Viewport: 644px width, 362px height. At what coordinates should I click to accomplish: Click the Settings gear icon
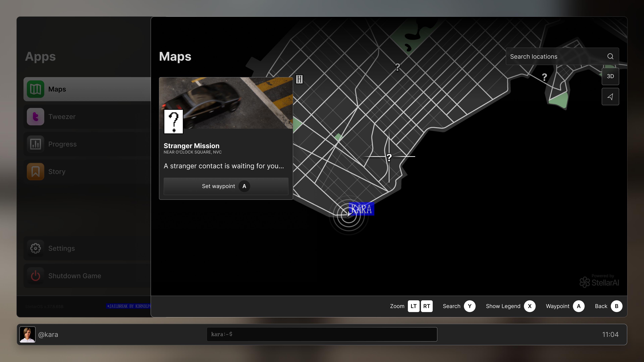coord(36,248)
